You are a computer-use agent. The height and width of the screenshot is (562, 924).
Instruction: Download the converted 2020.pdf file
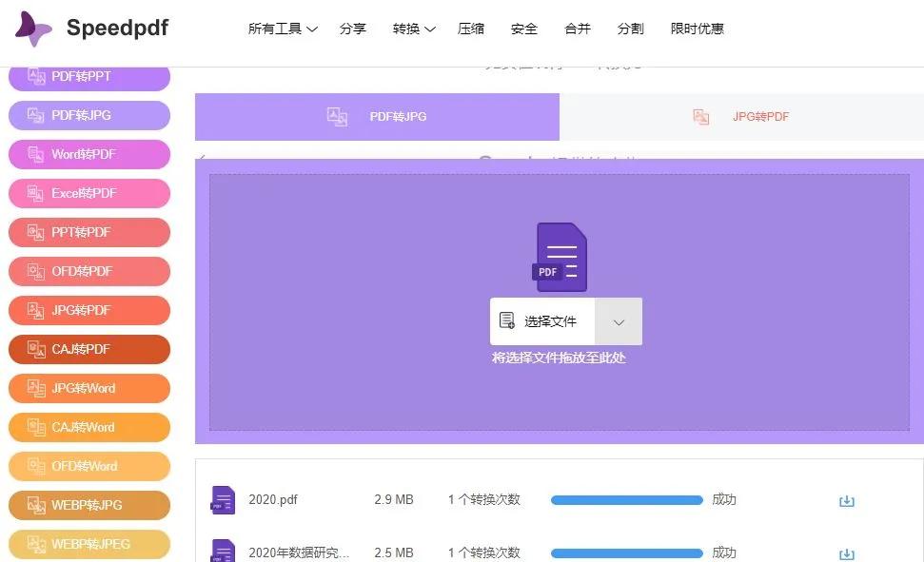click(x=847, y=499)
